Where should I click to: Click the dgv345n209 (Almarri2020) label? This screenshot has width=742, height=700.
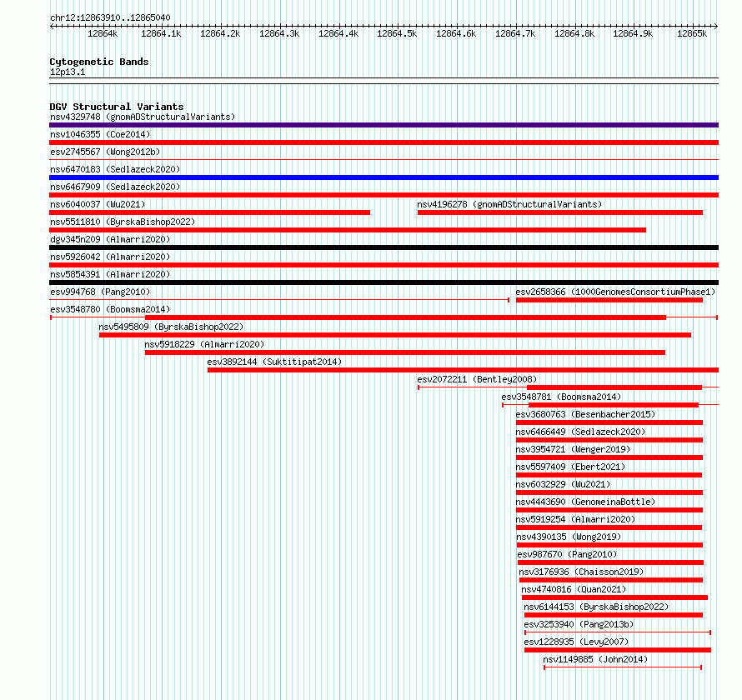110,239
